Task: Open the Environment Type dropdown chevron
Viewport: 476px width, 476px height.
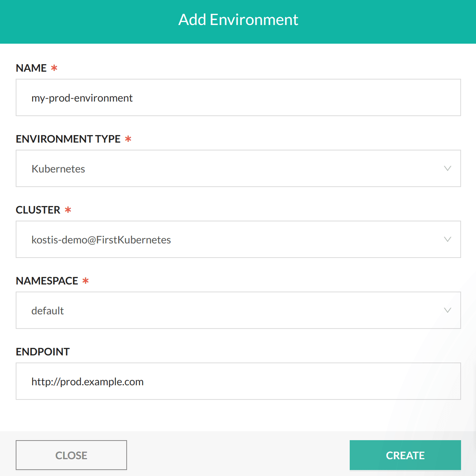Action: [x=448, y=168]
